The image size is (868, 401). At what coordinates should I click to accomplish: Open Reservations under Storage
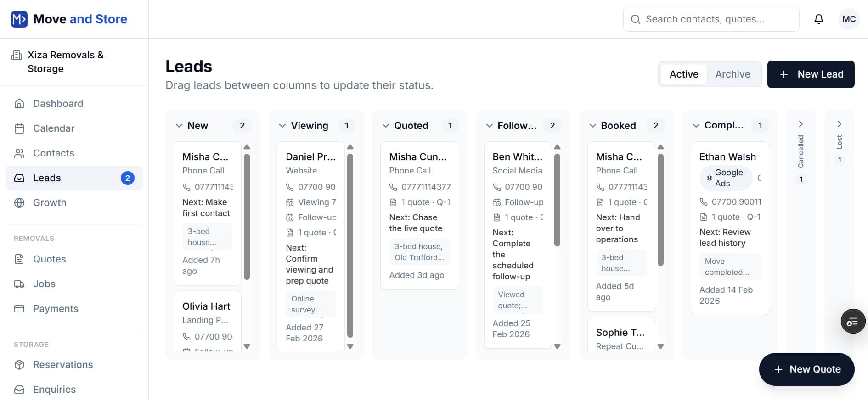tap(63, 364)
